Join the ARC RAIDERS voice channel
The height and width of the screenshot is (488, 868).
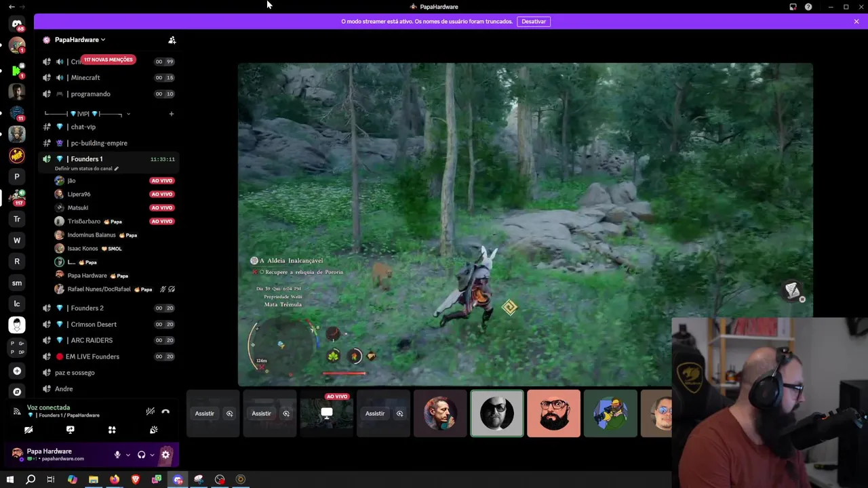point(108,340)
